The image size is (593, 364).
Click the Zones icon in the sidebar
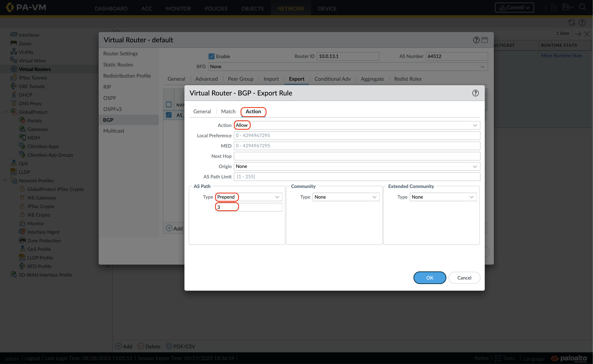point(14,43)
